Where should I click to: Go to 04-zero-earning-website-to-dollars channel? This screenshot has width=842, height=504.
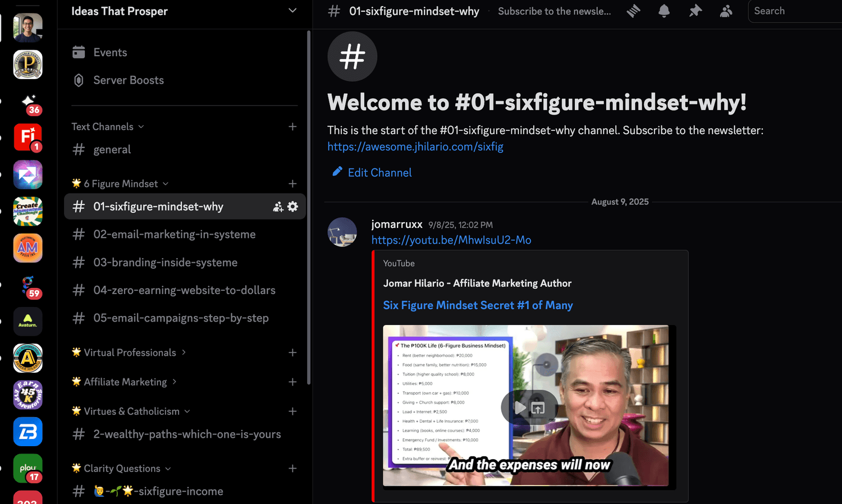(184, 290)
